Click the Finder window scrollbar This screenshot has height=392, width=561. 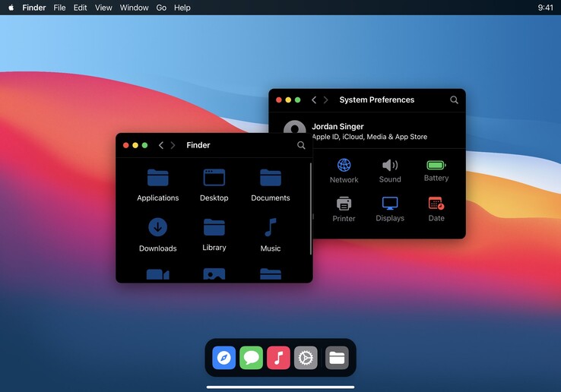311,209
